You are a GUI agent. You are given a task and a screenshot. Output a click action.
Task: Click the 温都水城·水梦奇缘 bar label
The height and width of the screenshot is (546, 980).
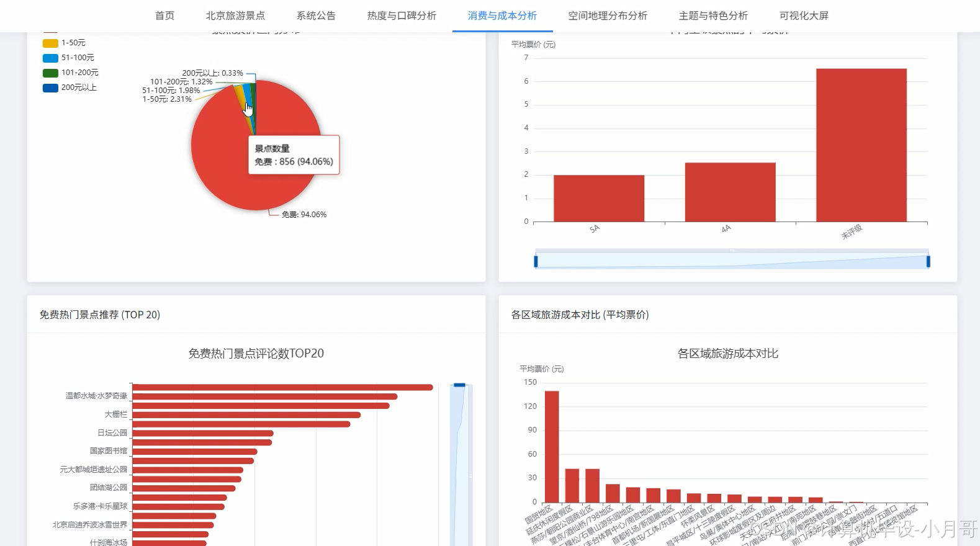pyautogui.click(x=96, y=396)
